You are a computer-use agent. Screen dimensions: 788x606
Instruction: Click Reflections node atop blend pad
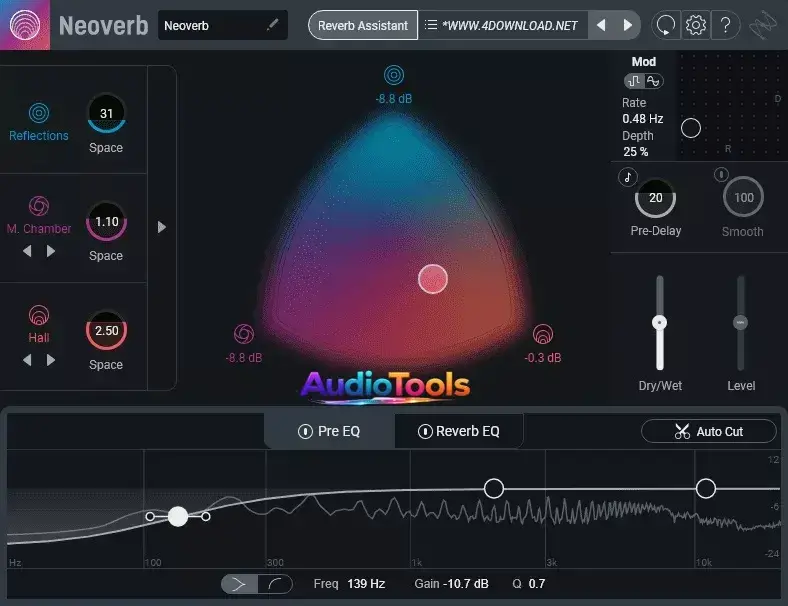(x=394, y=75)
